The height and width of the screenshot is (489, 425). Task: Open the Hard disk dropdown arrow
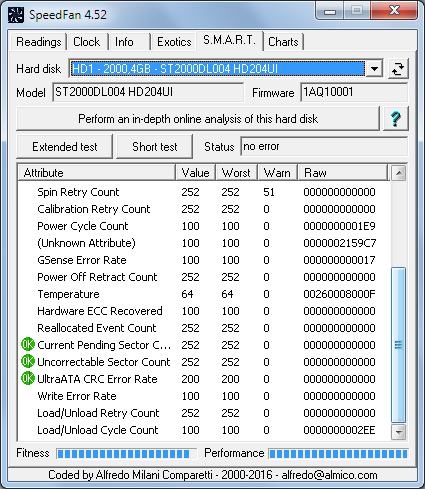pyautogui.click(x=374, y=69)
